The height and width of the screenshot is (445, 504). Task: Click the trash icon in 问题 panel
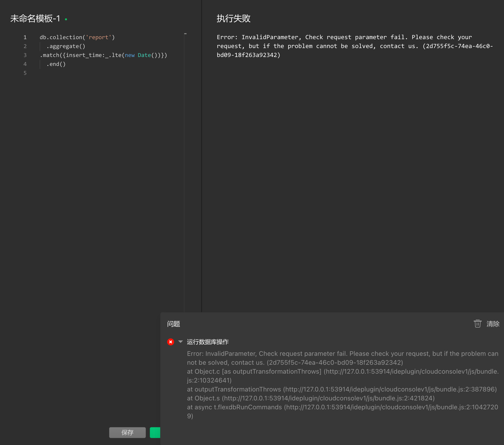click(477, 324)
